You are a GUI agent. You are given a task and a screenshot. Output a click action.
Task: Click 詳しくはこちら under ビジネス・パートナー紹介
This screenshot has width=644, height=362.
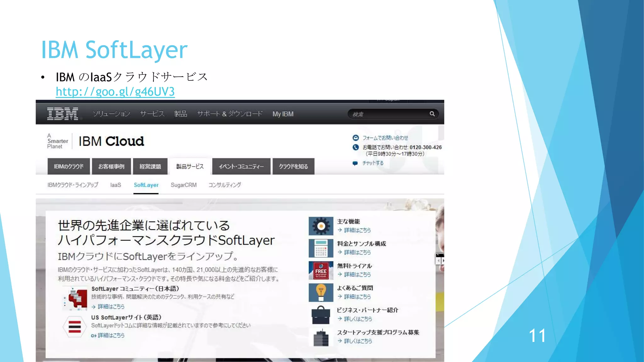pos(358,319)
